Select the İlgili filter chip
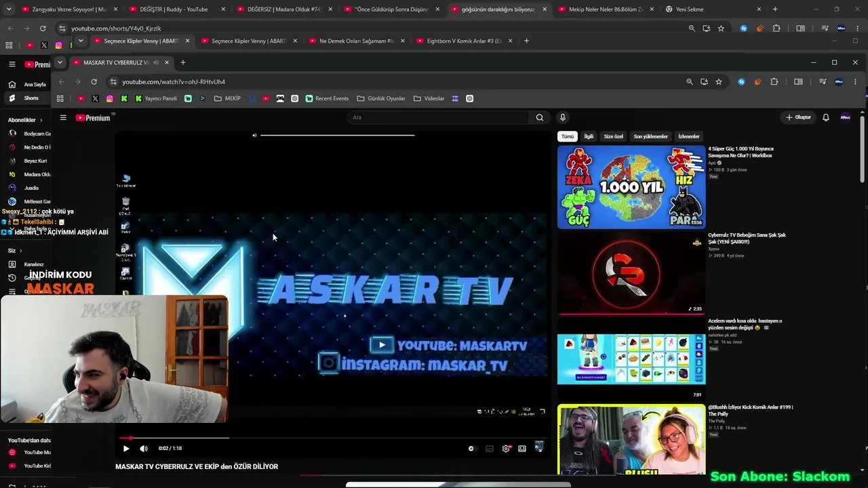 pos(589,136)
